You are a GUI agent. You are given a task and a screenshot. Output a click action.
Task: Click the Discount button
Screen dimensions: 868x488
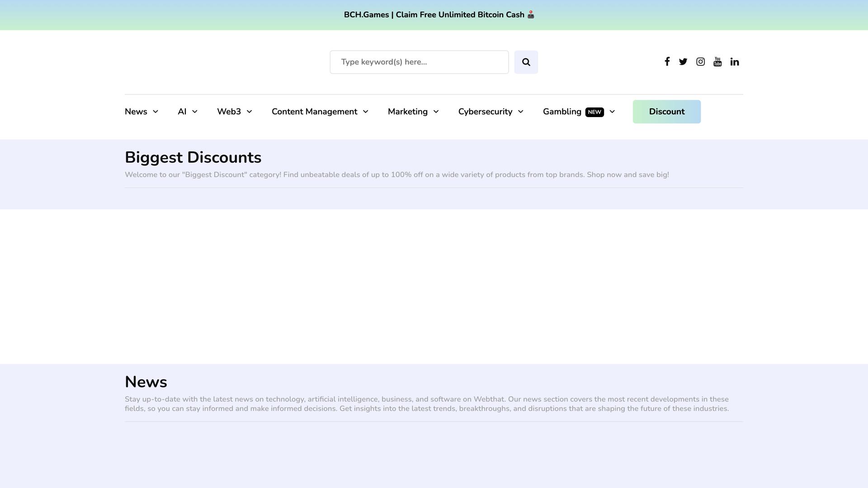(666, 112)
